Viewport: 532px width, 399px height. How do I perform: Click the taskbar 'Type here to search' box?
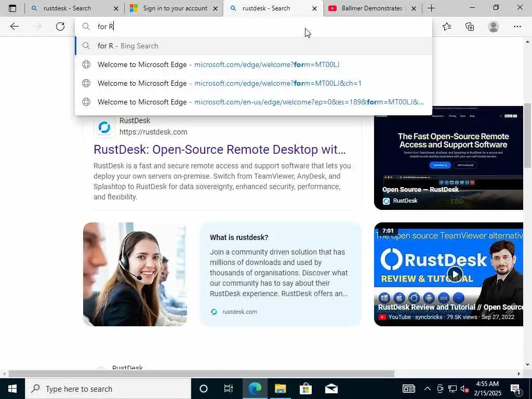click(x=108, y=389)
